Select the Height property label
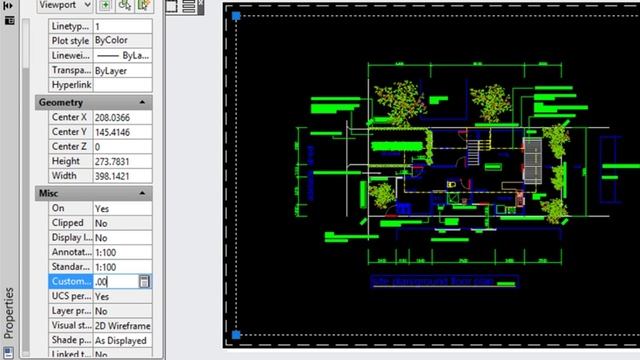Image resolution: width=640 pixels, height=360 pixels. click(71, 162)
